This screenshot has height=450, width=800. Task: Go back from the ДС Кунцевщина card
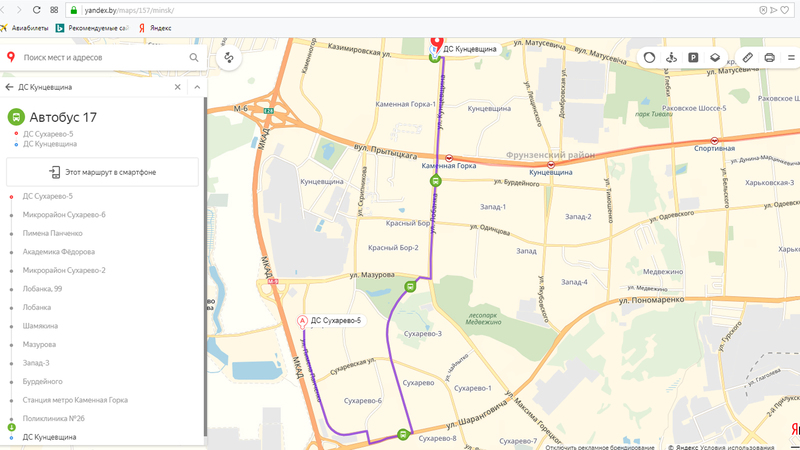10,87
